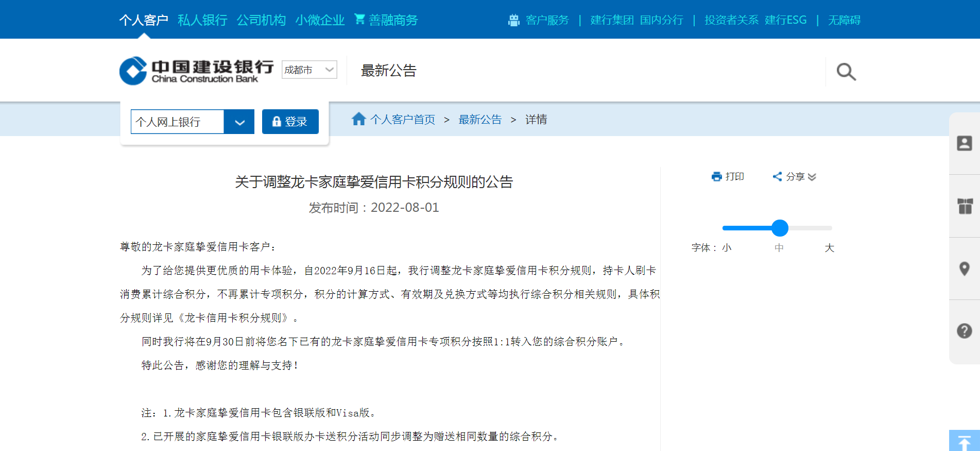
Task: Set font size to 小
Action: coord(727,248)
